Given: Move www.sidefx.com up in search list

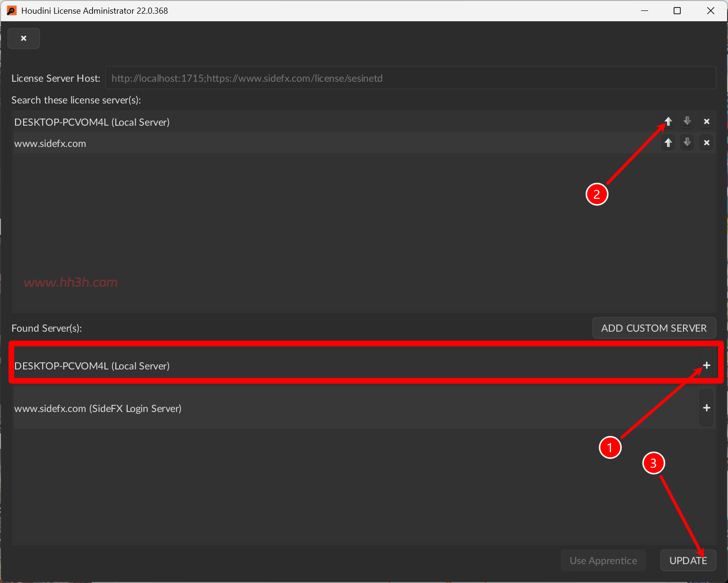Looking at the screenshot, I should [x=668, y=142].
